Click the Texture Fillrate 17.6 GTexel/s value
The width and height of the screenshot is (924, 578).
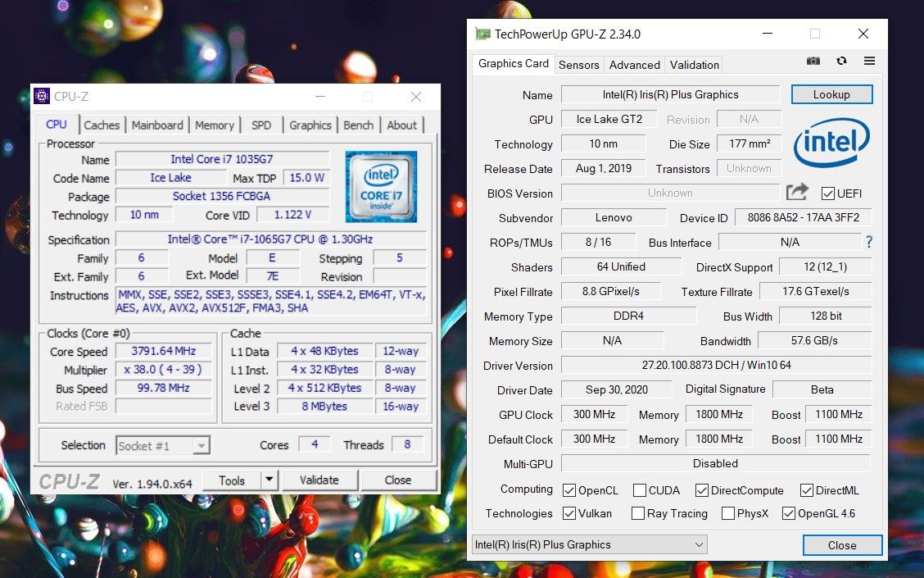[x=816, y=291]
